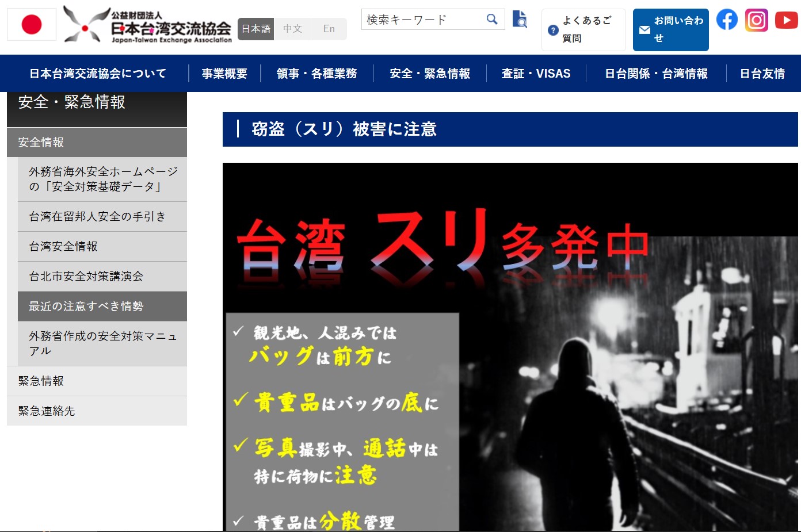Open the YouTube channel icon

786,19
